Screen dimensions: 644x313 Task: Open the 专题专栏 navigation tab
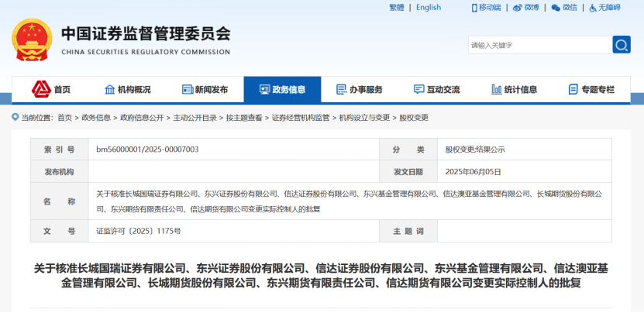pyautogui.click(x=591, y=90)
